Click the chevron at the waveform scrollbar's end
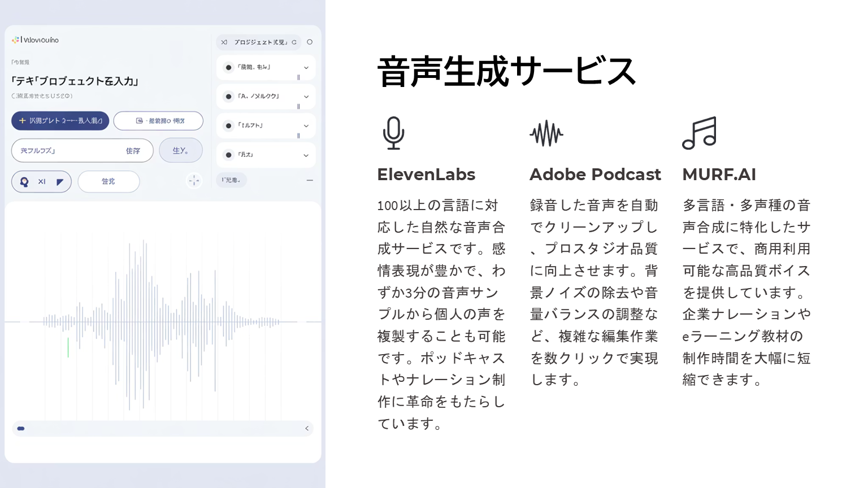 tap(307, 429)
